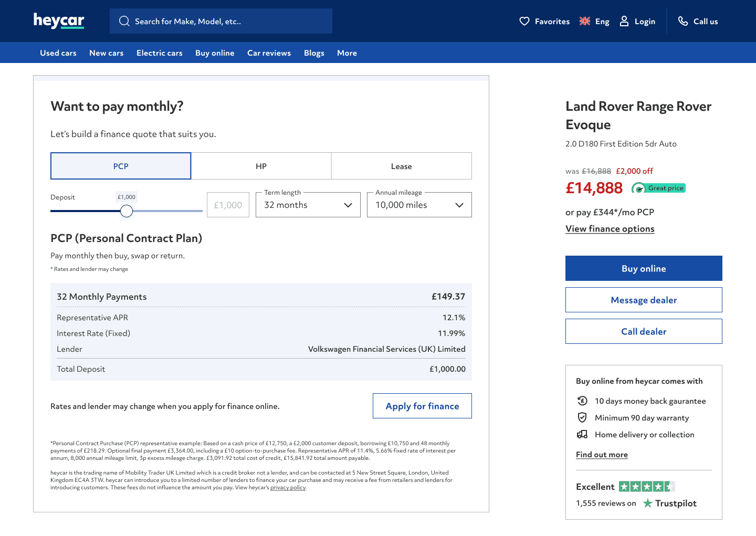Click the Great price gauge badge
756x536 pixels.
(658, 188)
